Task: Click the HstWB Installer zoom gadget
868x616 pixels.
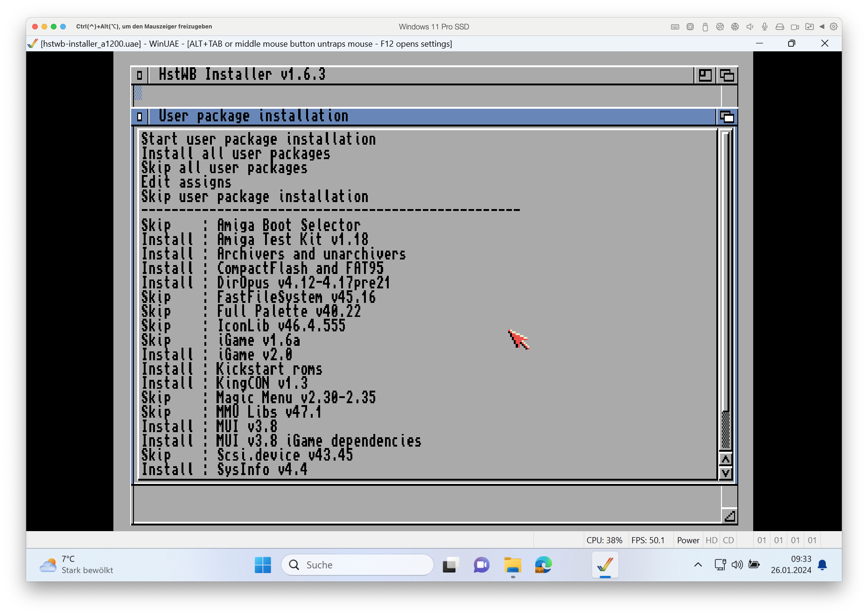Action: click(705, 75)
